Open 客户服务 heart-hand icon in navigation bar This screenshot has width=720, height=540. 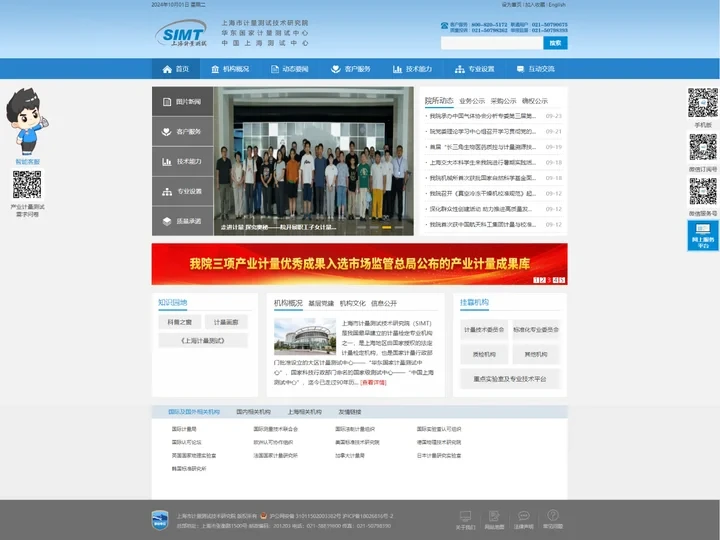click(336, 69)
